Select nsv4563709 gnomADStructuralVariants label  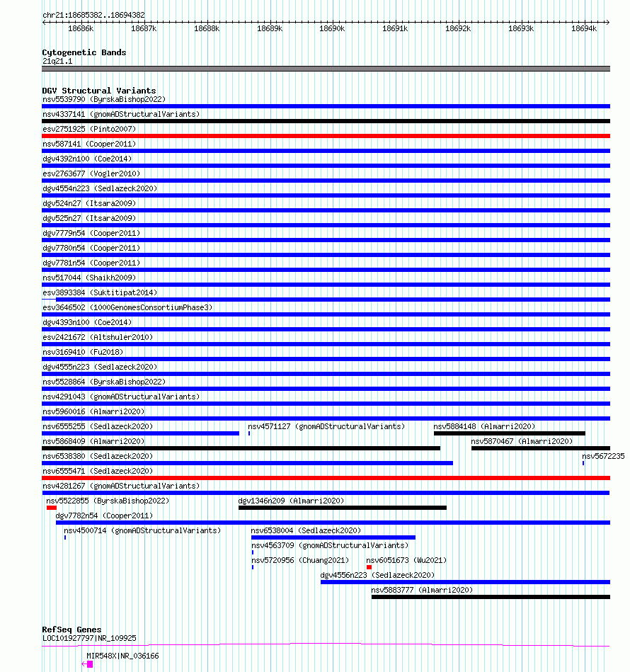tap(330, 545)
